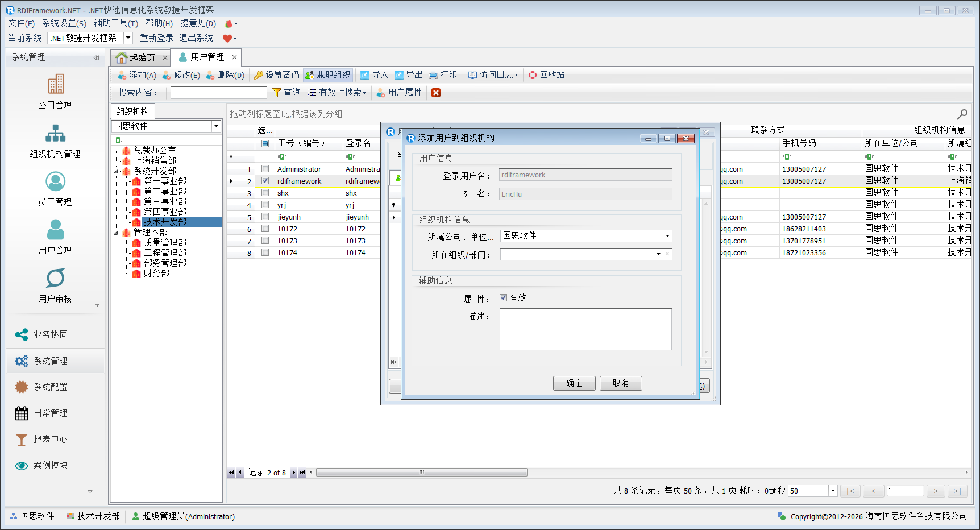Tick the checkbox for the Administrator row
The image size is (980, 530).
265,169
